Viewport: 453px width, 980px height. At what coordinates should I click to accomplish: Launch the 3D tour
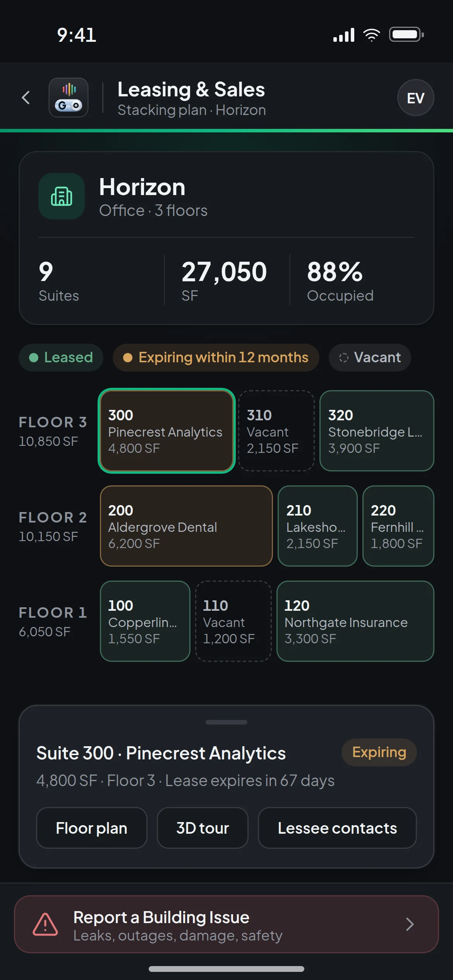pyautogui.click(x=202, y=828)
